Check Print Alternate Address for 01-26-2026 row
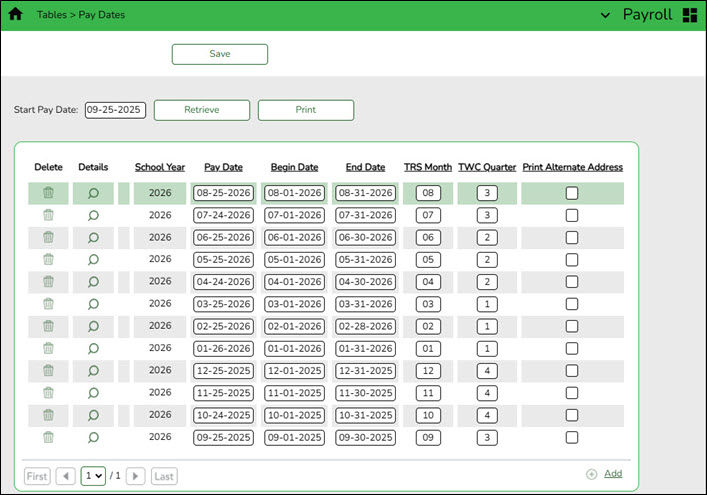The width and height of the screenshot is (707, 495). (572, 348)
